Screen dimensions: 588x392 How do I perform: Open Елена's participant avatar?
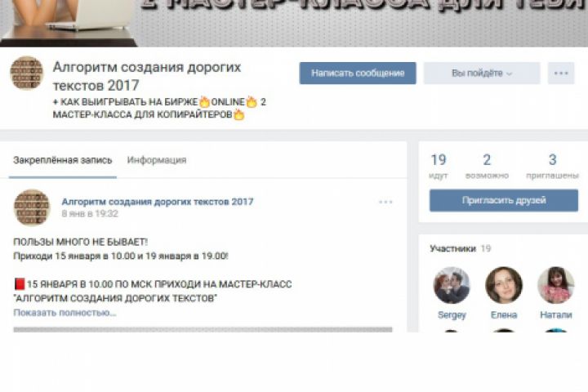point(504,285)
